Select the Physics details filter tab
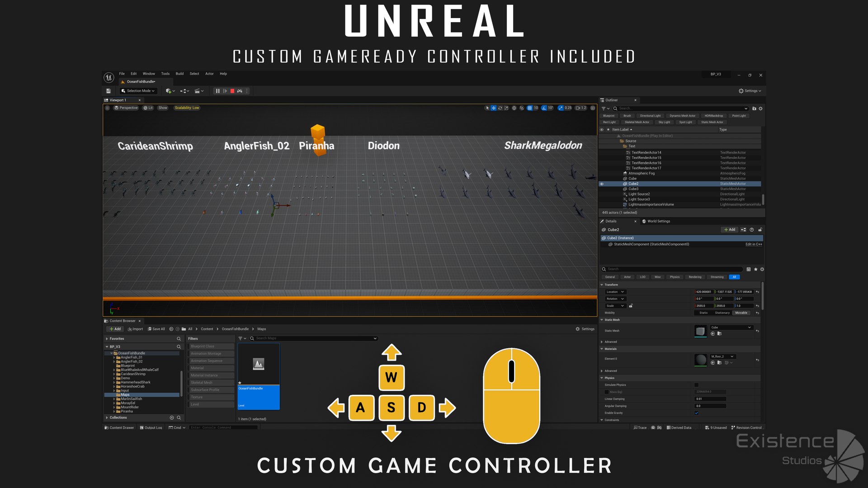Image resolution: width=868 pixels, height=488 pixels. [x=675, y=277]
